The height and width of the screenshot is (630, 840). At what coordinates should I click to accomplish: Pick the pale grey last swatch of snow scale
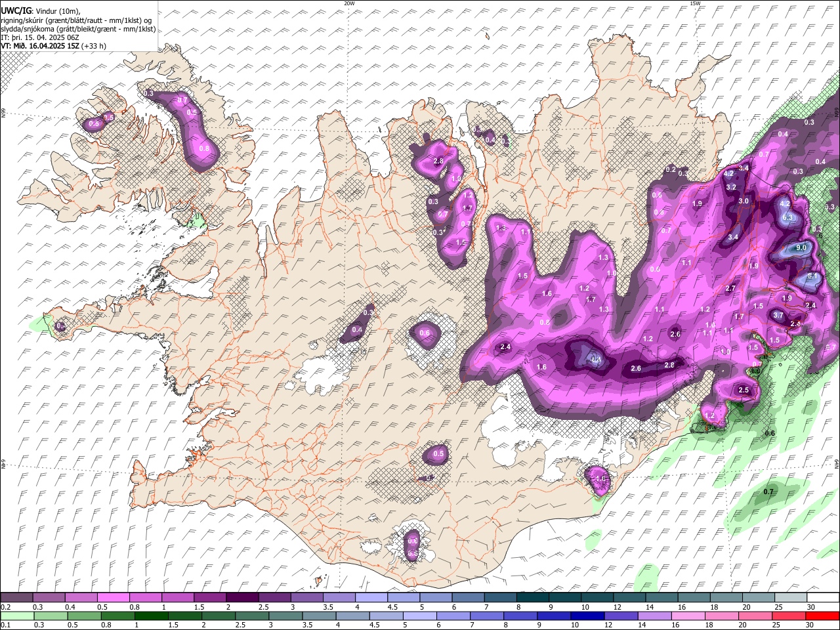(x=791, y=597)
